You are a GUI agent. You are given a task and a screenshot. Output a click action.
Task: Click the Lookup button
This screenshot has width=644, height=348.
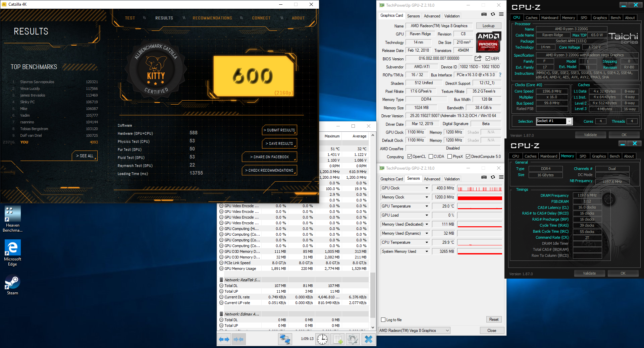[488, 26]
